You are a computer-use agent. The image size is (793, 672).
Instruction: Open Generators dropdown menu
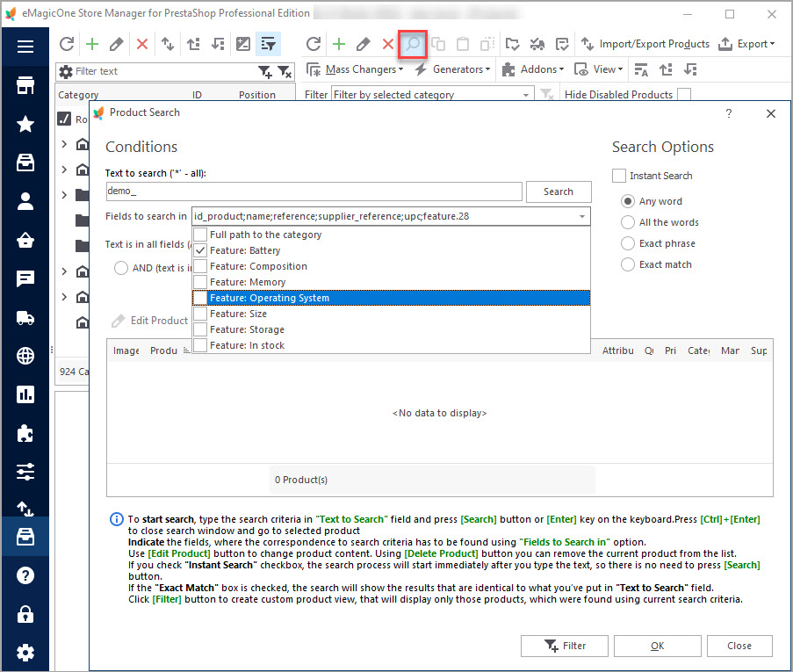(452, 69)
